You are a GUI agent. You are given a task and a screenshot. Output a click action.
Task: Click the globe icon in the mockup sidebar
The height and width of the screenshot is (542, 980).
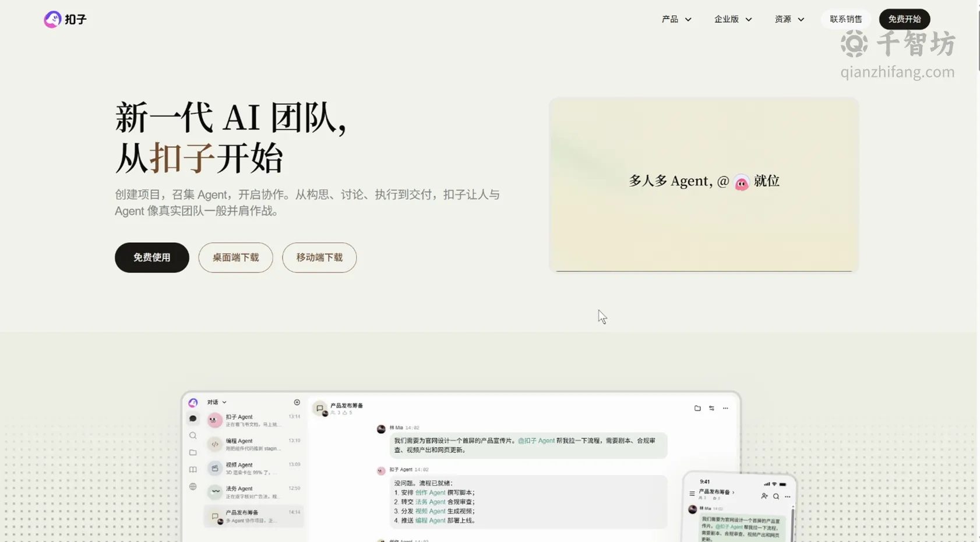[x=193, y=487]
